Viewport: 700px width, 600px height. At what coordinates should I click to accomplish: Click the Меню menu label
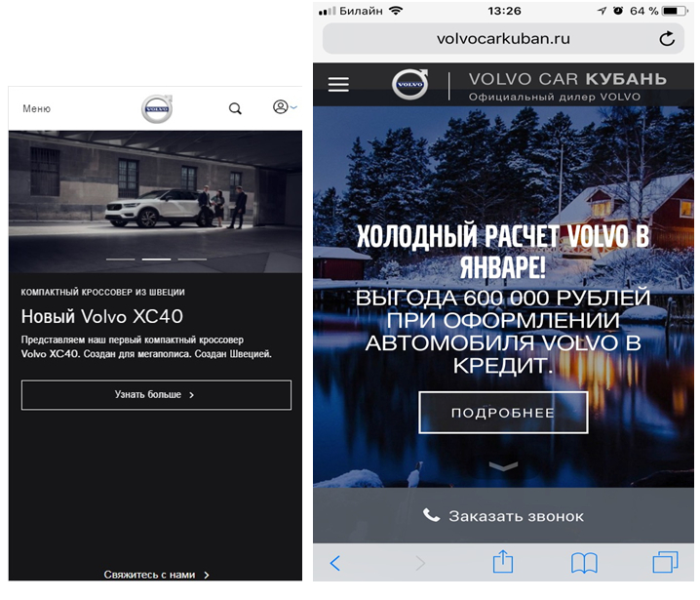point(37,109)
